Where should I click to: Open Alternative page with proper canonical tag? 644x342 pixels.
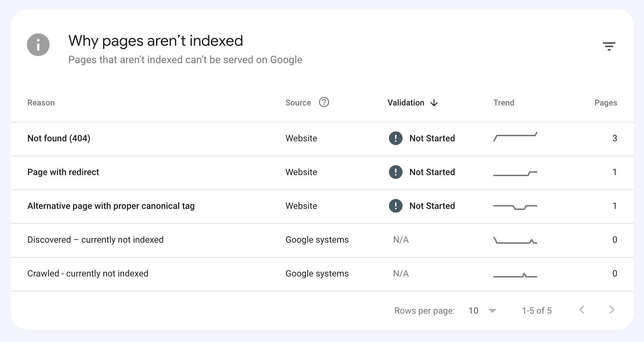322,206
